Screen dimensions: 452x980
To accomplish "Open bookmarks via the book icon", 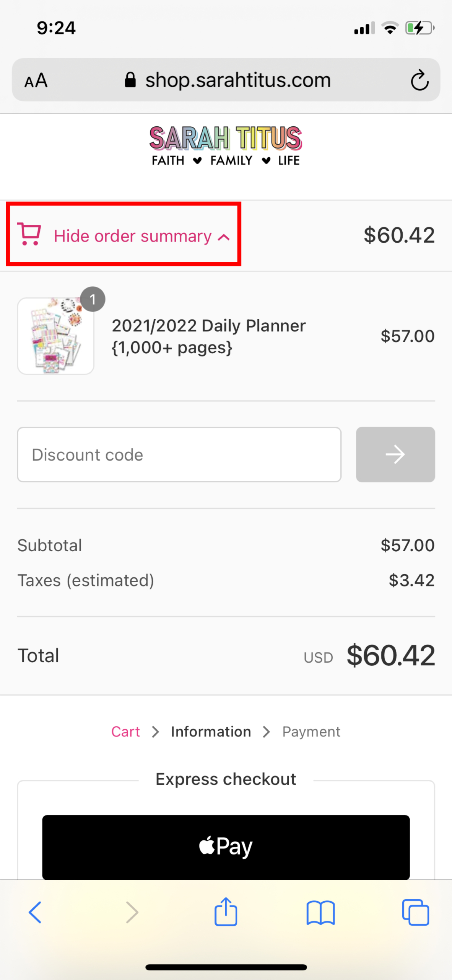I will [321, 912].
